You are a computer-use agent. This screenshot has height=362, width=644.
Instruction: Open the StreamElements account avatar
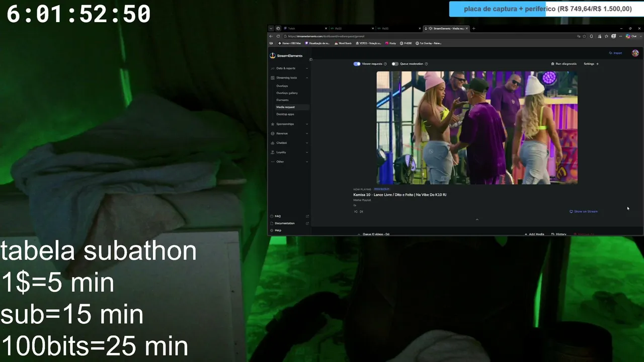635,53
